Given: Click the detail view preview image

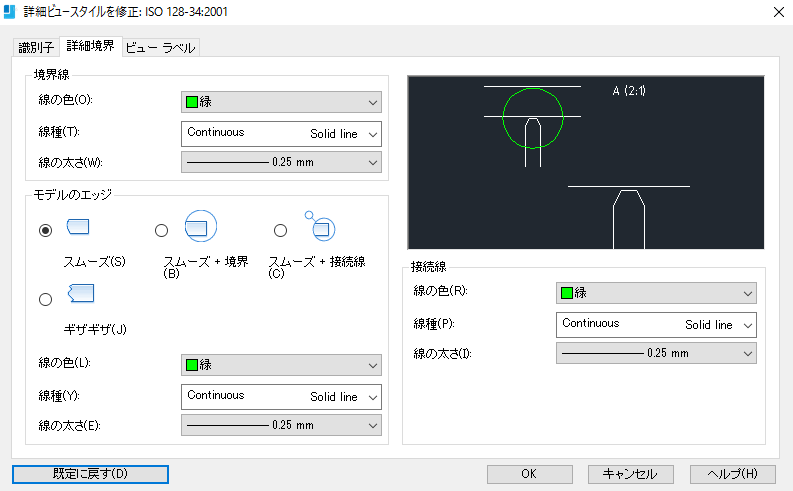Looking at the screenshot, I should [x=586, y=162].
